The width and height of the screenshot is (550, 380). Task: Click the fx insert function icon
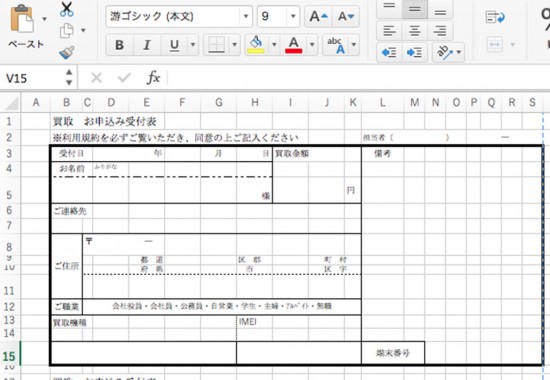(153, 78)
